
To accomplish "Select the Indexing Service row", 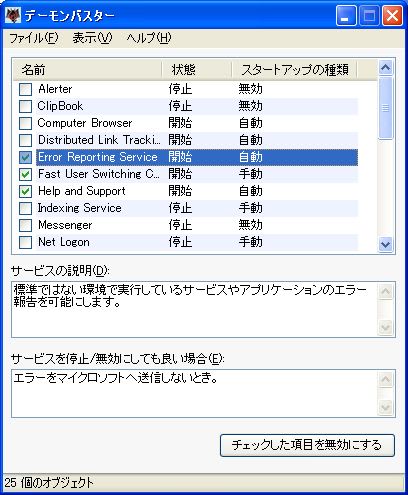I will pos(197,208).
